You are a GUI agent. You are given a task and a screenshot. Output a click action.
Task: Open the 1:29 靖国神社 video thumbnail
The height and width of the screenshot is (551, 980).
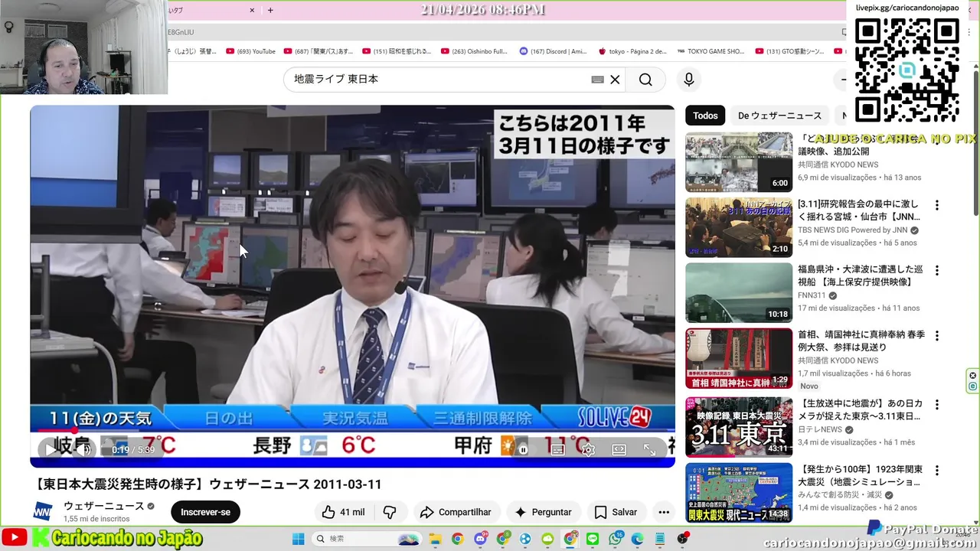(x=739, y=358)
